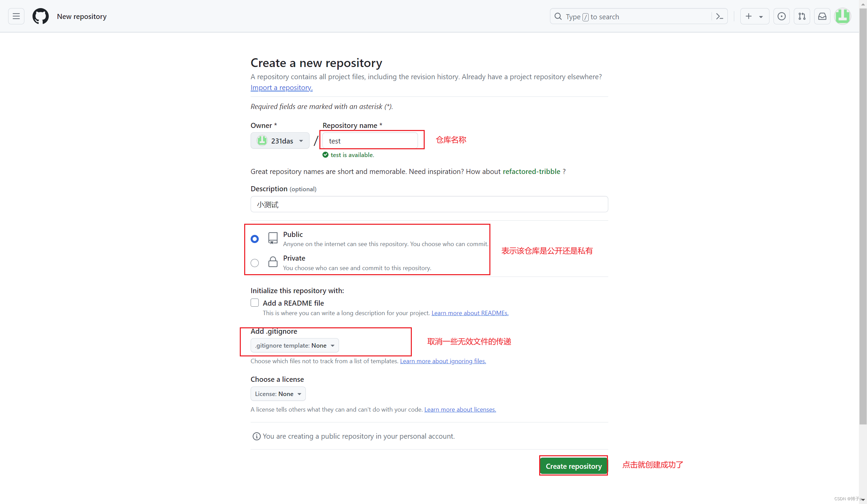Open the command palette icon
867x504 pixels.
[x=719, y=17]
